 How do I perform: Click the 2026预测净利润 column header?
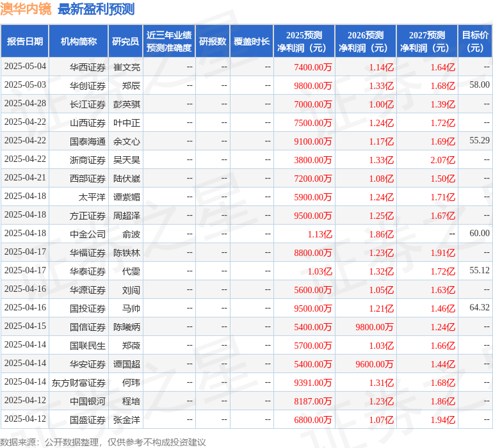tap(366, 41)
